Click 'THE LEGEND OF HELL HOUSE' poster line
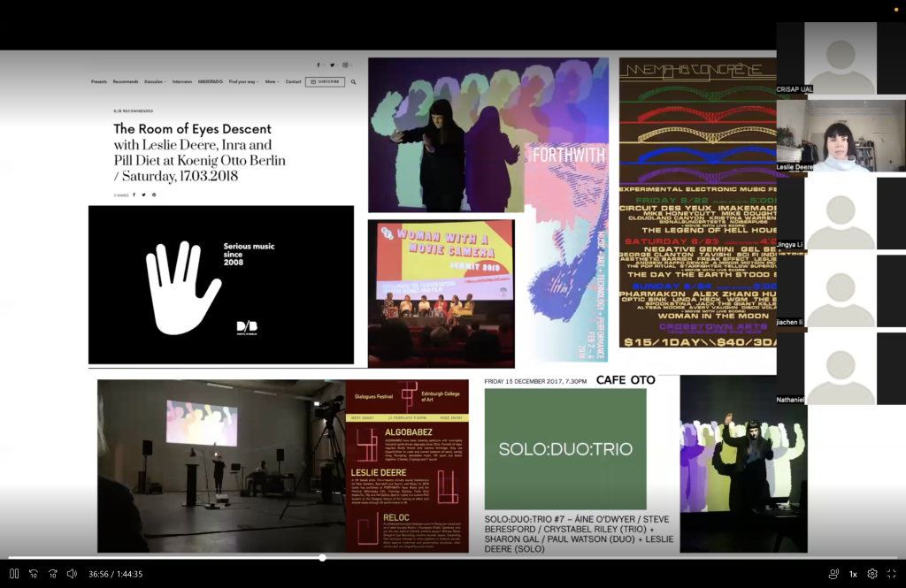The height and width of the screenshot is (588, 906). (x=709, y=230)
